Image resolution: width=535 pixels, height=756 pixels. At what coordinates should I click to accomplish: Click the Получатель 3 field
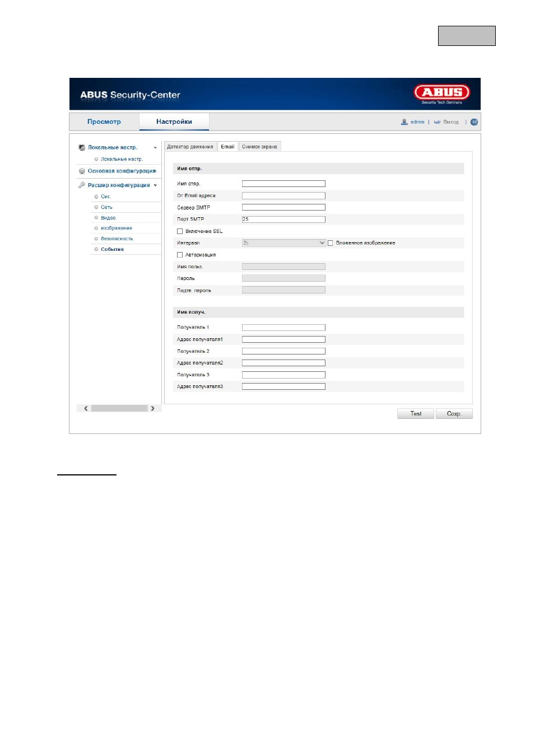click(x=283, y=375)
